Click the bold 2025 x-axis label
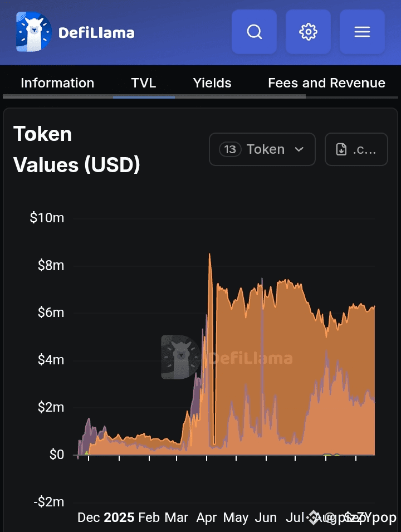The width and height of the screenshot is (401, 532). (119, 518)
